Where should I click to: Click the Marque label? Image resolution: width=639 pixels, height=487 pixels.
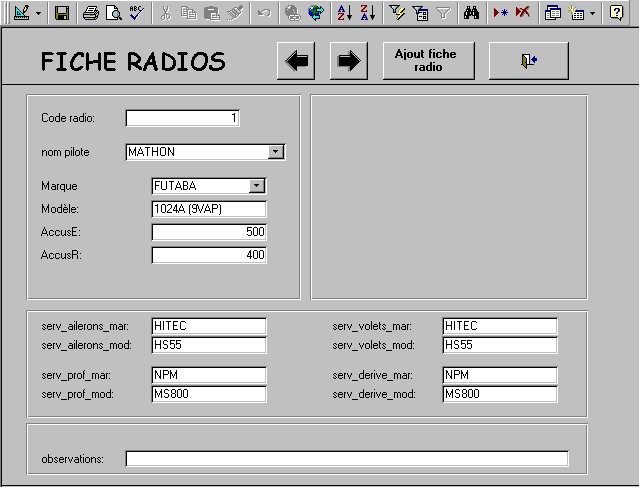click(x=59, y=186)
